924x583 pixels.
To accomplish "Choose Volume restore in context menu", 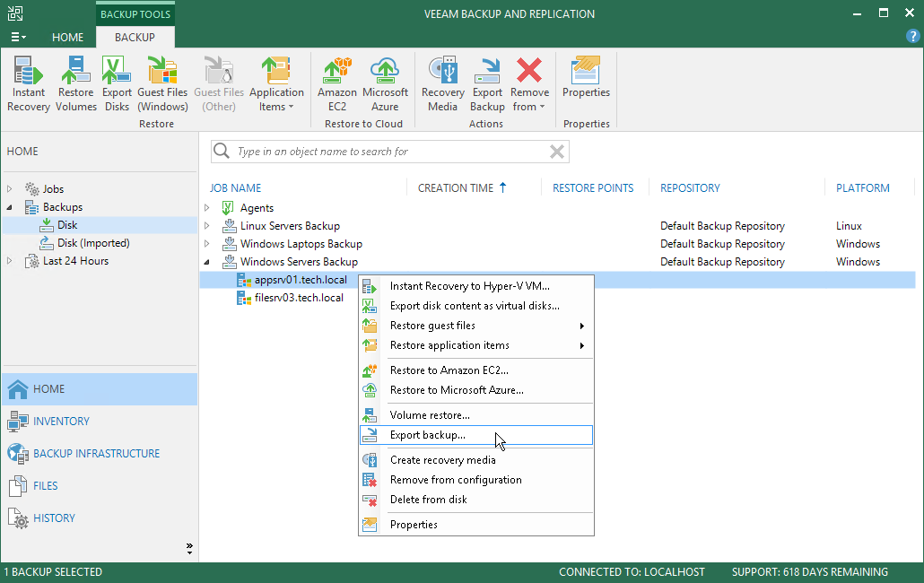I will tap(476, 415).
